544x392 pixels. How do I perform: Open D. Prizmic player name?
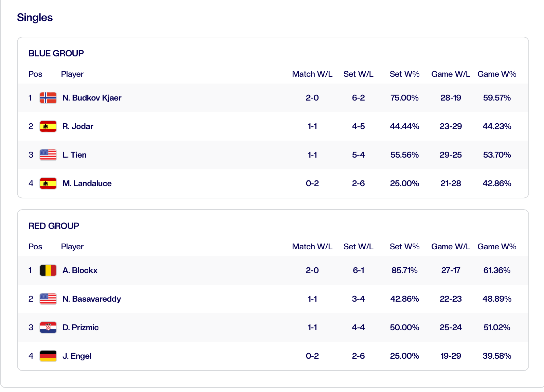click(80, 327)
